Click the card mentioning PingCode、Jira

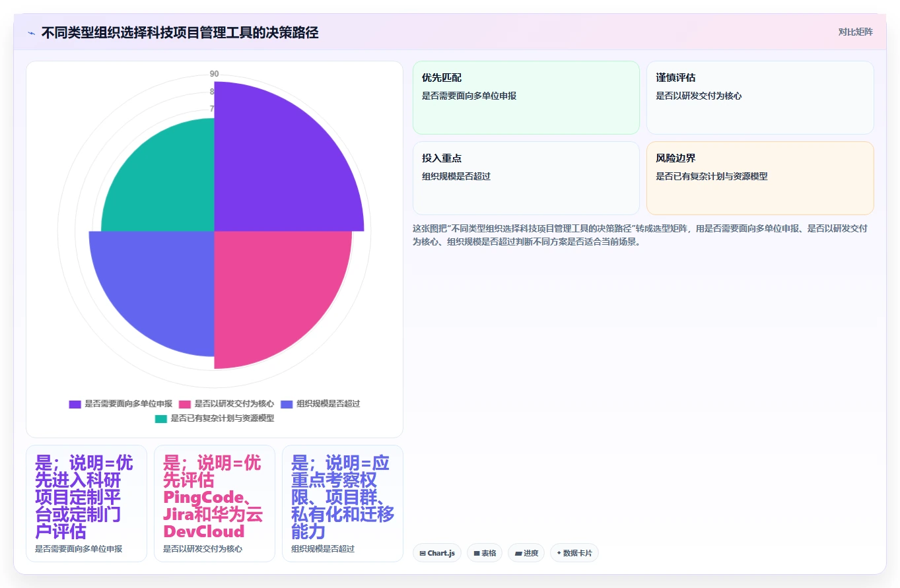point(215,504)
